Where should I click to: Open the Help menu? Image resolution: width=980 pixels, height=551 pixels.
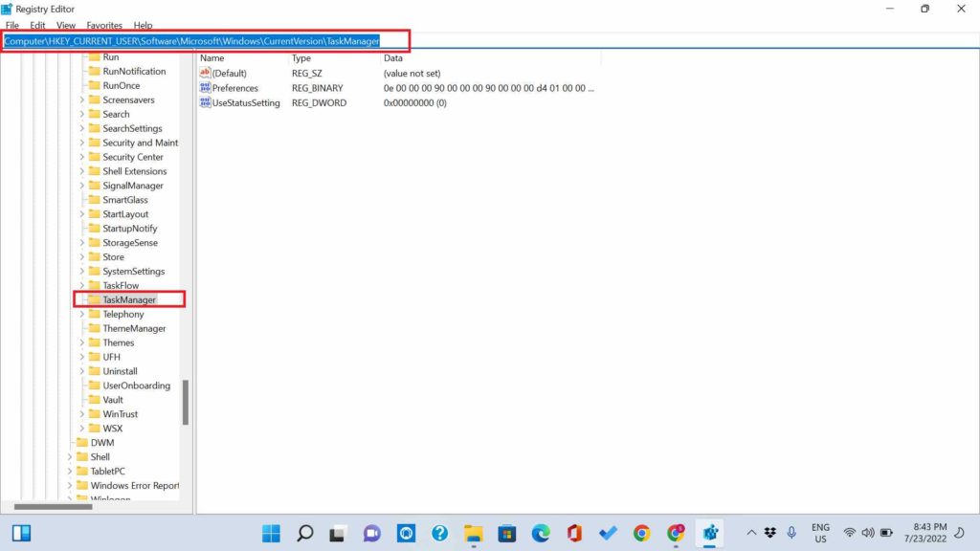coord(144,26)
